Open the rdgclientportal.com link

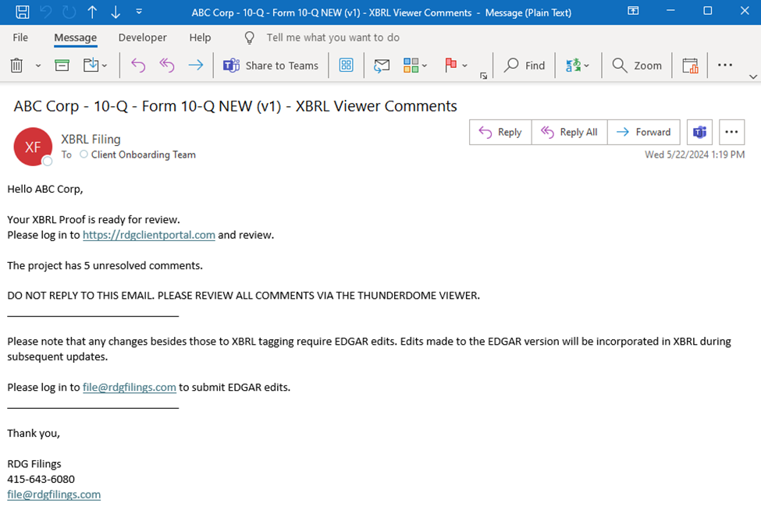click(x=148, y=235)
